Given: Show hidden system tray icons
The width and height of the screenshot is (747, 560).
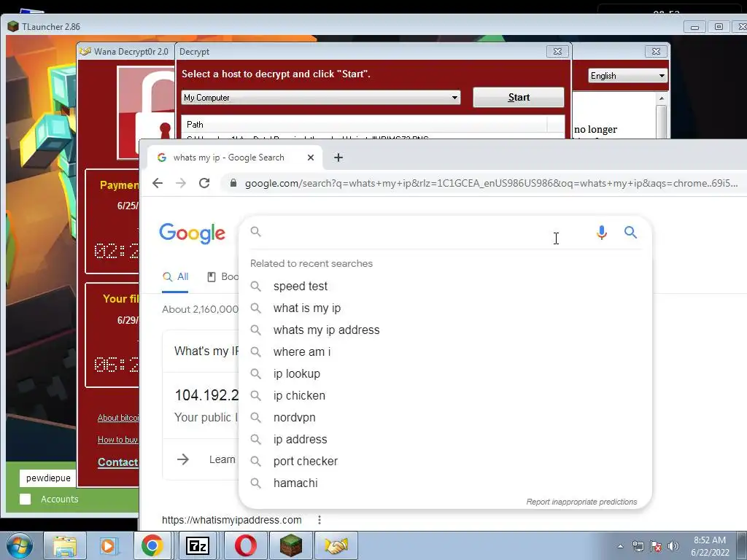Looking at the screenshot, I should point(620,547).
